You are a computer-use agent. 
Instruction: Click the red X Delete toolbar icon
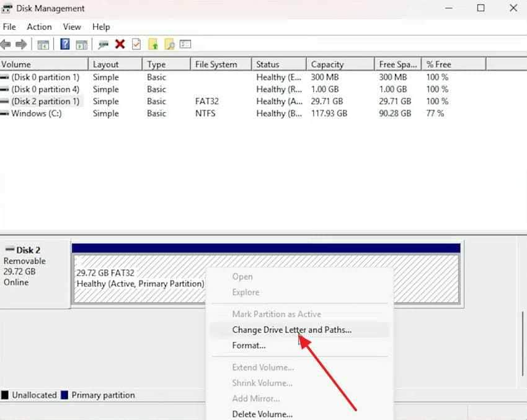(x=120, y=44)
